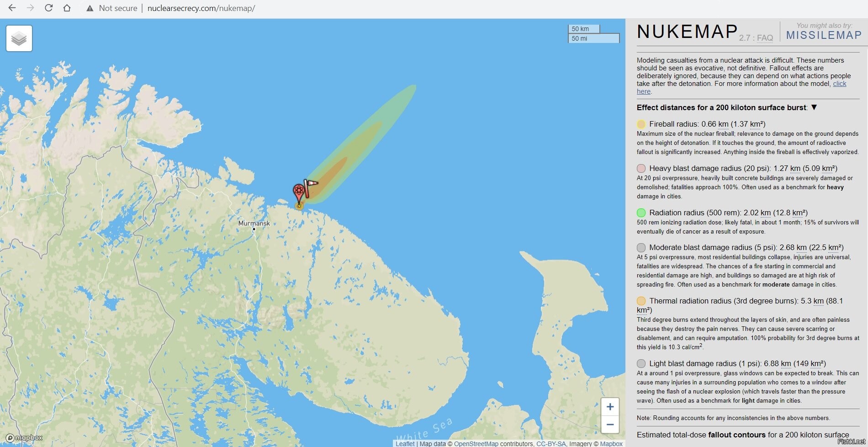Collapse the effect distances disclosure triangle
868x447 pixels.
(814, 107)
